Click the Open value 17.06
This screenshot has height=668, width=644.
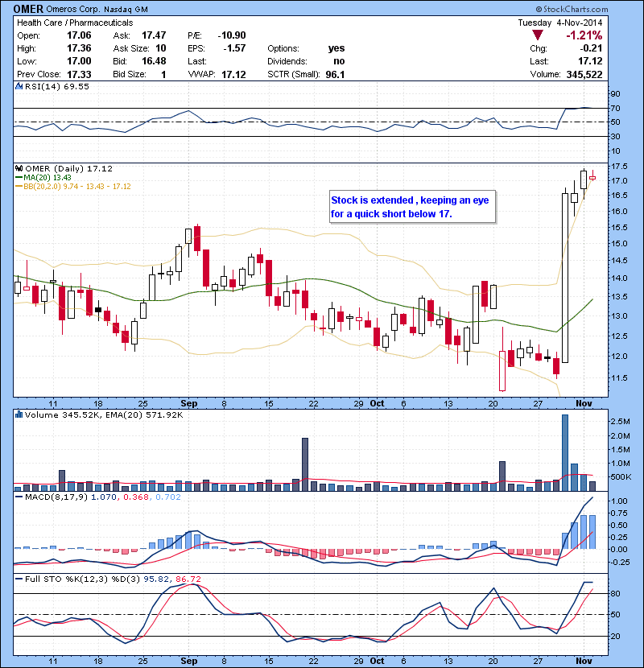point(79,35)
